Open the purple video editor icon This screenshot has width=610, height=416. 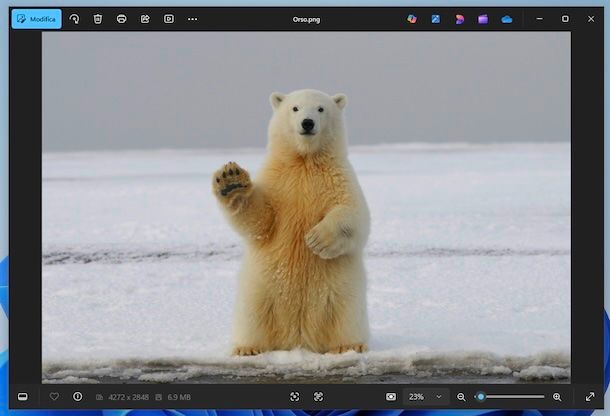(x=483, y=19)
